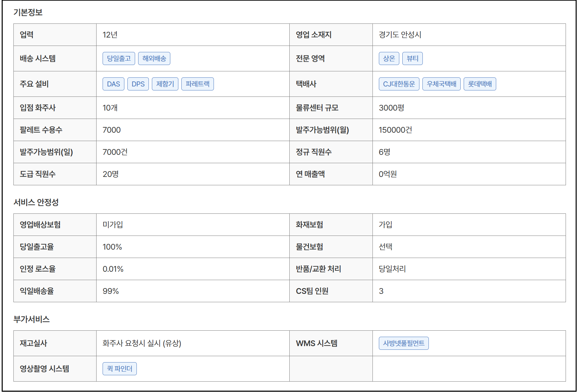The image size is (578, 392).
Task: Click the 당일출고 tag
Action: [119, 58]
